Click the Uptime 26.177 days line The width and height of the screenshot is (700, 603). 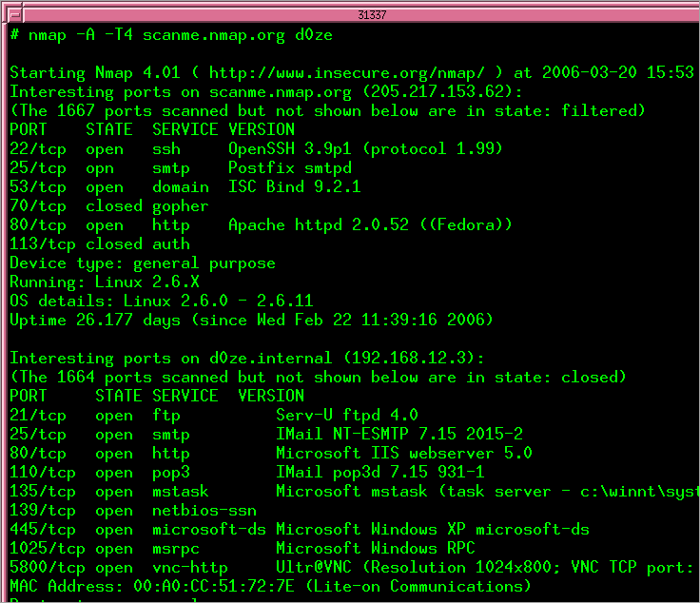[x=251, y=320]
